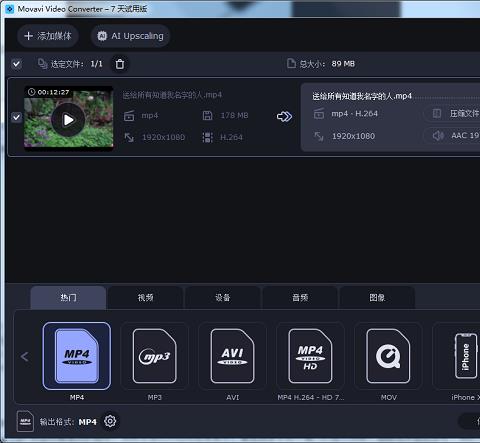Click the MP4 output format file icon at bottom
480x443 pixels.
(25, 422)
